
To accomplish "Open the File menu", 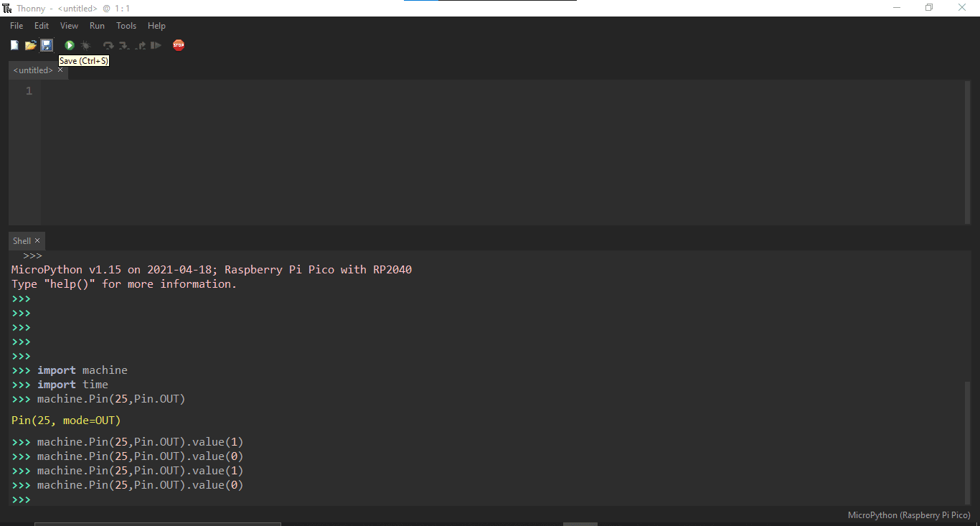I will point(17,26).
